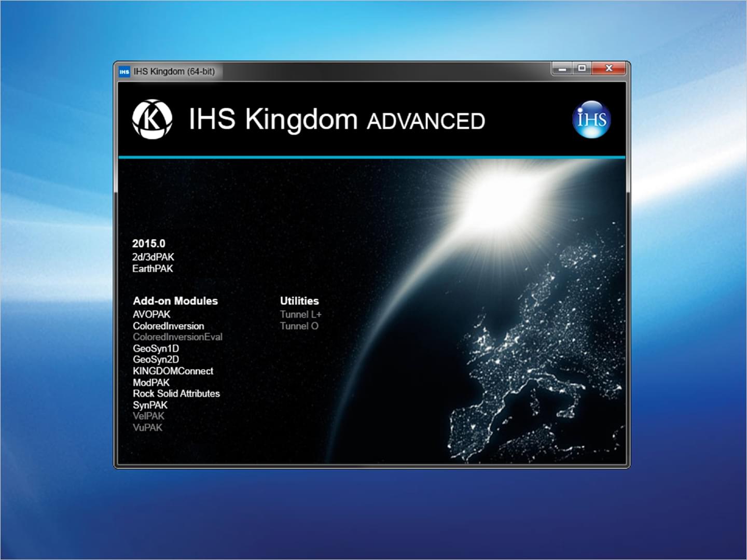Select the KINGDOMConnect module
Image resolution: width=747 pixels, height=560 pixels.
tap(173, 371)
